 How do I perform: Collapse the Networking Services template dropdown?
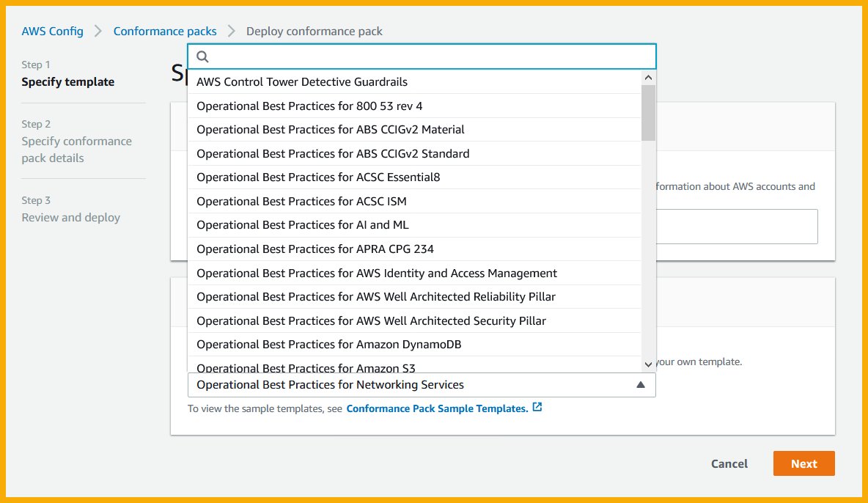pos(641,384)
